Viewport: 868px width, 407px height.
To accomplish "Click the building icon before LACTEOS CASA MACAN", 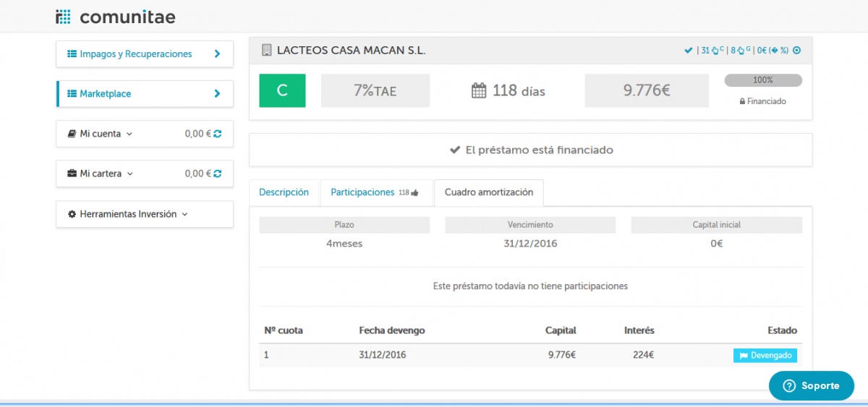I will (x=266, y=51).
